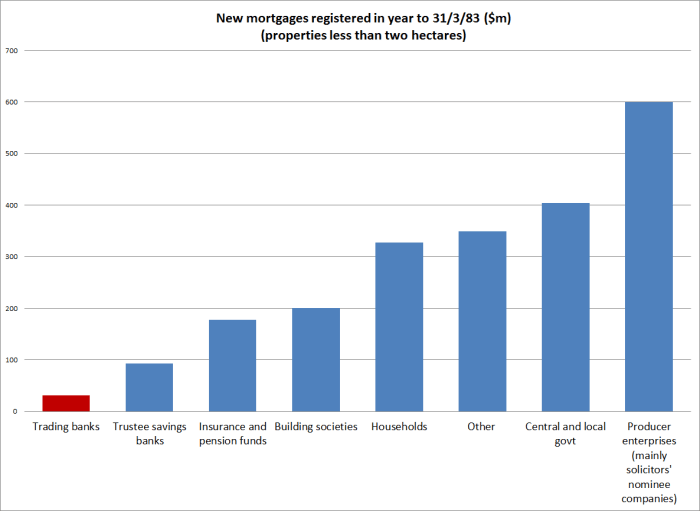Select the Trustee savings banks bar
700x511 pixels.
[149, 387]
